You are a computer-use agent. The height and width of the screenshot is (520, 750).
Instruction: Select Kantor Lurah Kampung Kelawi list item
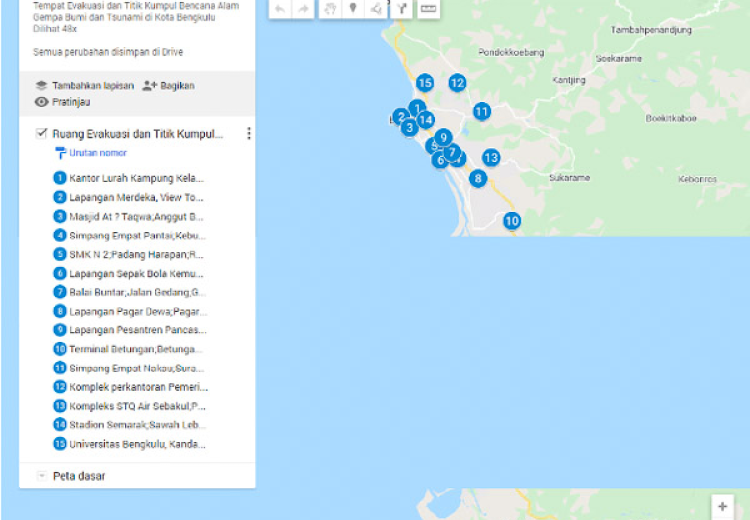[136, 178]
